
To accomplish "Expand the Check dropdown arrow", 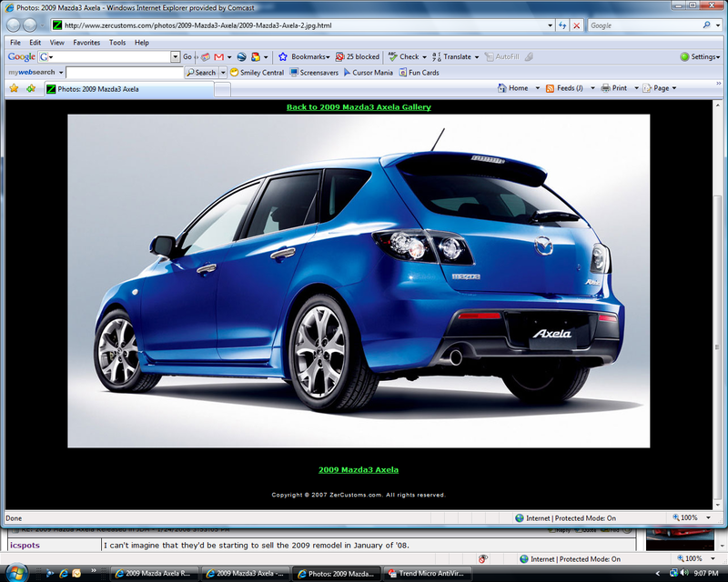I will tap(424, 57).
